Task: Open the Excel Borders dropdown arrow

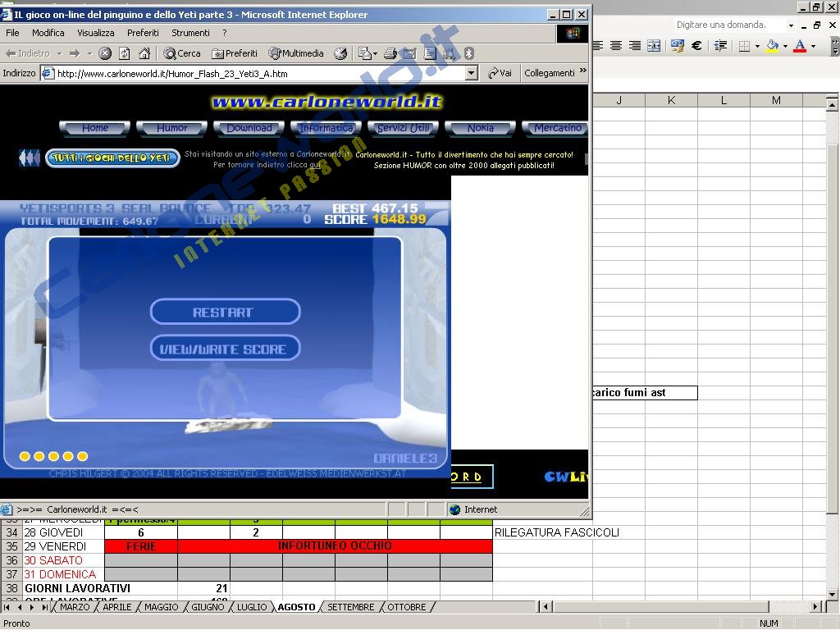Action: point(757,46)
